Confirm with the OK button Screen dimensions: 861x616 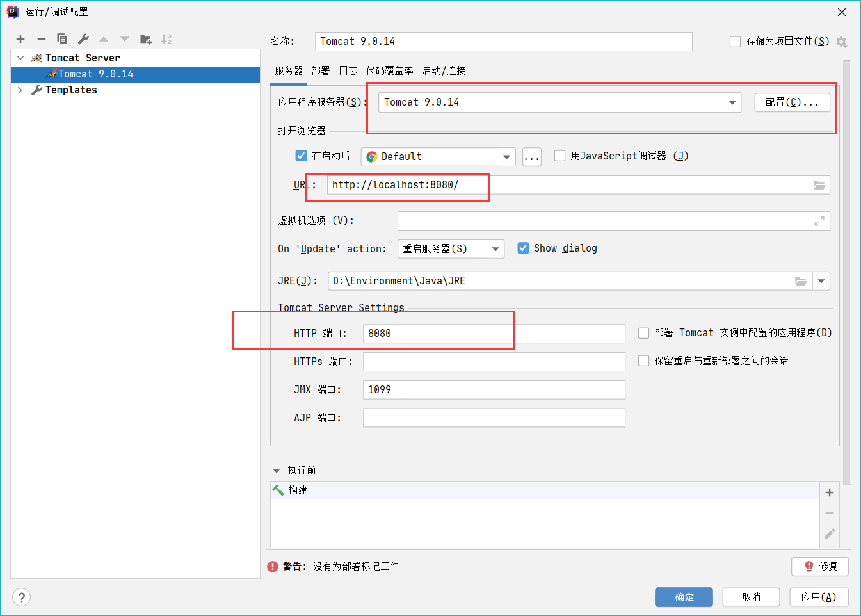pyautogui.click(x=684, y=597)
